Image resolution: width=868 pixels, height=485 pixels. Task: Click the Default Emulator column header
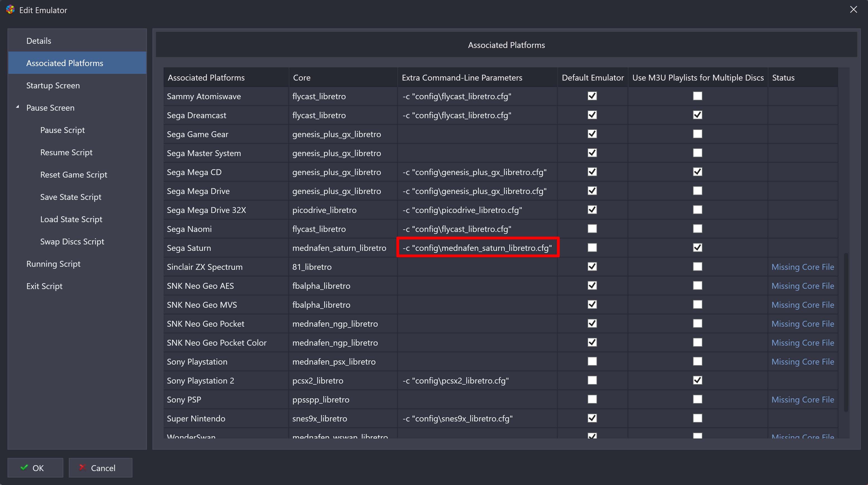593,77
